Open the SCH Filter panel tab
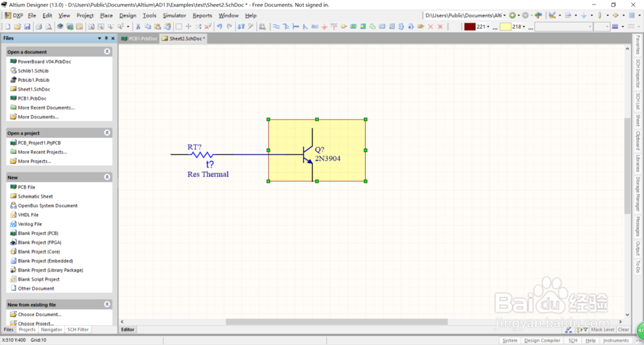Image resolution: width=644 pixels, height=345 pixels. pos(78,330)
